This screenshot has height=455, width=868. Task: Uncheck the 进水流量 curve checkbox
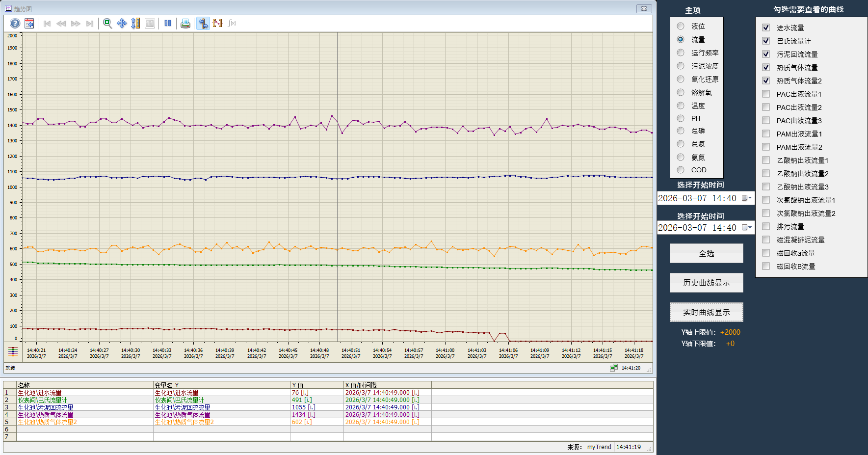(766, 28)
